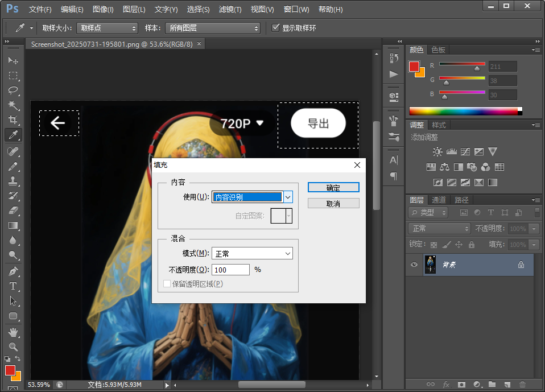Select the Type tool
Image resolution: width=545 pixels, height=392 pixels.
point(13,286)
